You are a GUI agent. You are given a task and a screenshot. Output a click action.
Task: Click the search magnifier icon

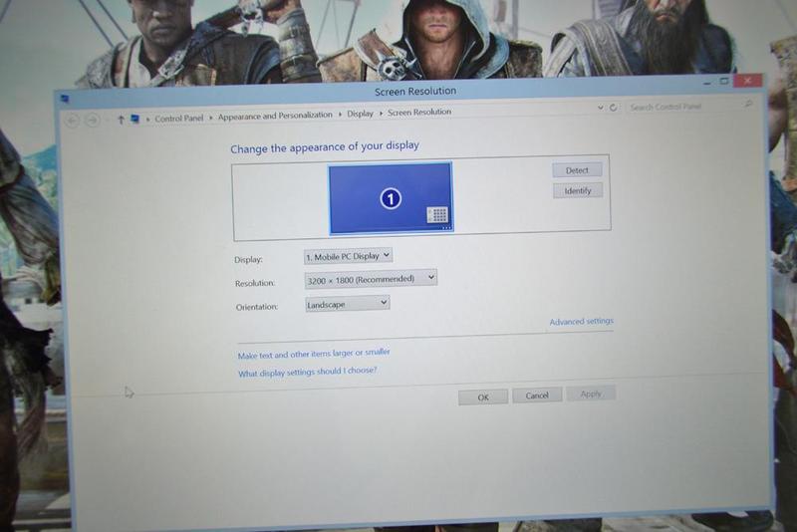click(748, 104)
